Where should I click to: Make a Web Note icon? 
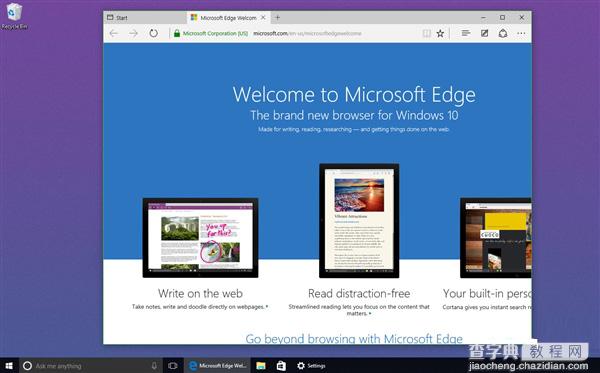pos(484,33)
